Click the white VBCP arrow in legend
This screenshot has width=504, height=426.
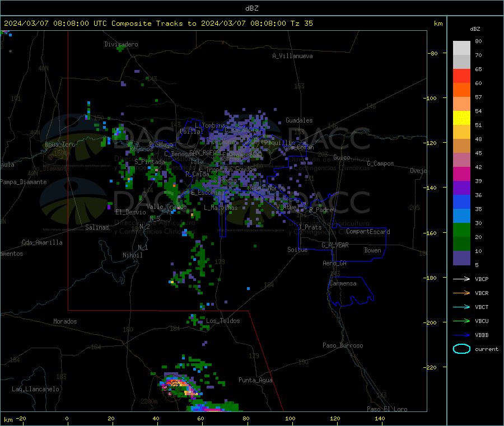point(461,279)
